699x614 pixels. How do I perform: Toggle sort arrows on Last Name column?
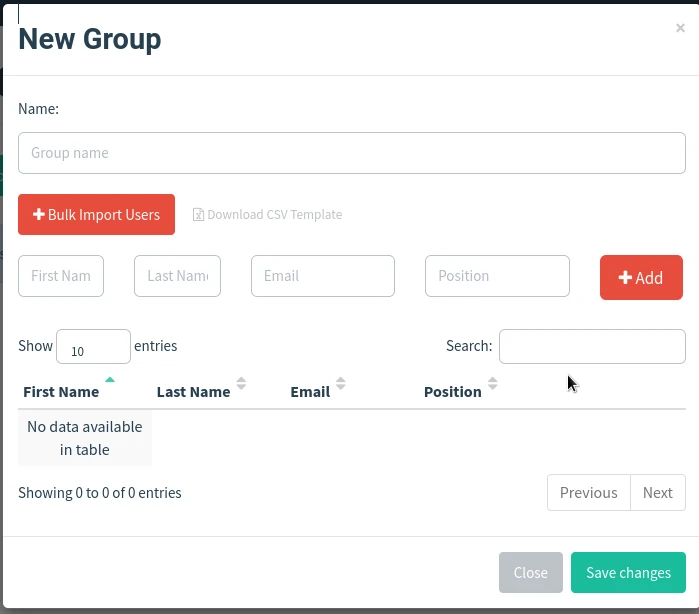(x=241, y=384)
